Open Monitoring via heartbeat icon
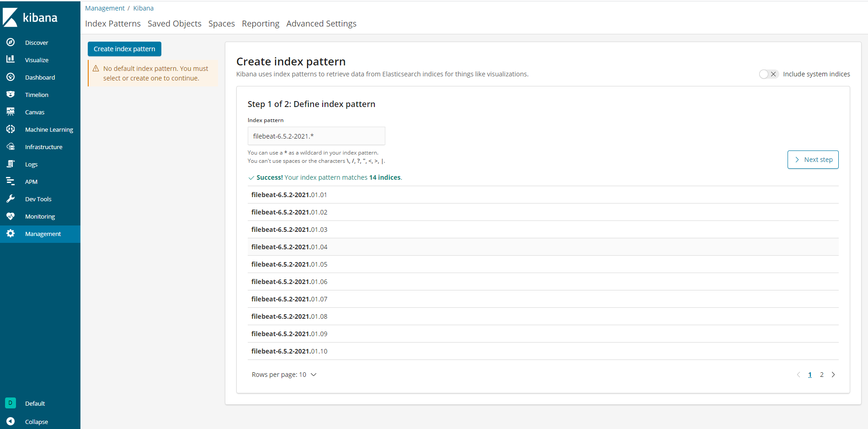This screenshot has width=868, height=429. tap(11, 216)
